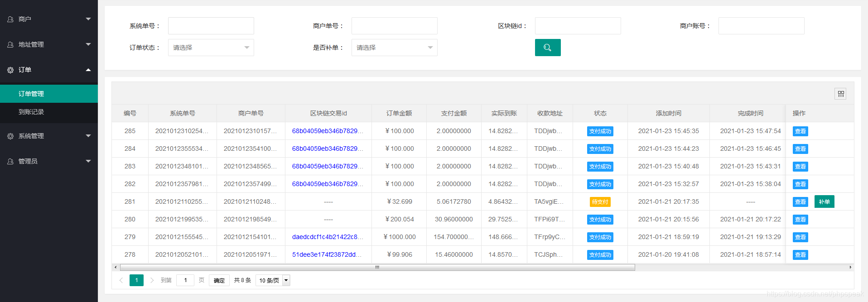Click 待支付 status tag of order 281
The image size is (868, 302).
pyautogui.click(x=600, y=202)
